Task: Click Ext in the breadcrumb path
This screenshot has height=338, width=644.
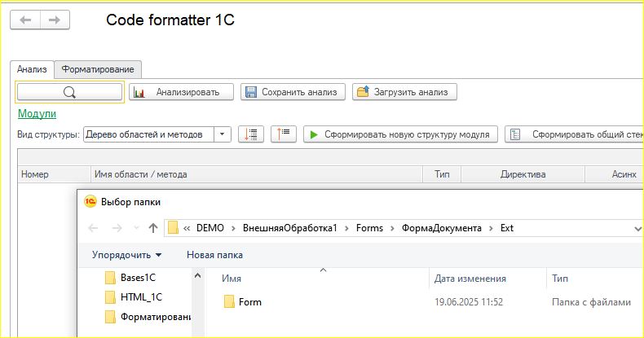Action: point(507,228)
